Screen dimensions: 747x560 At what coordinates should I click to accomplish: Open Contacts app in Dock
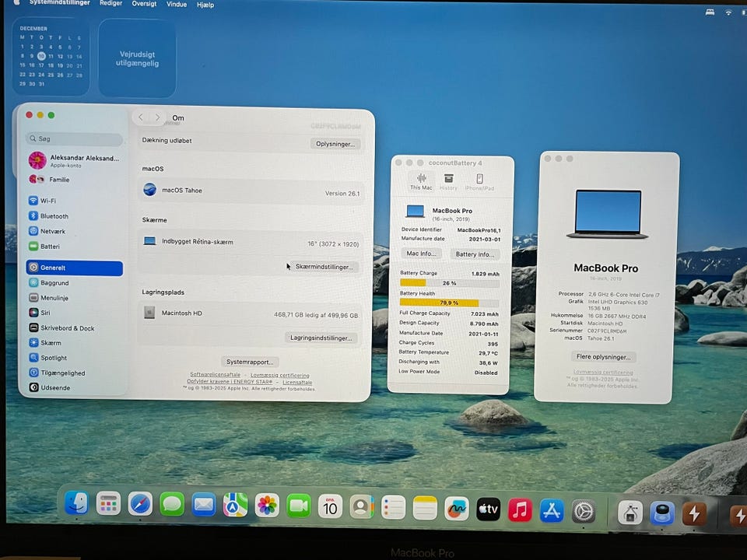362,507
